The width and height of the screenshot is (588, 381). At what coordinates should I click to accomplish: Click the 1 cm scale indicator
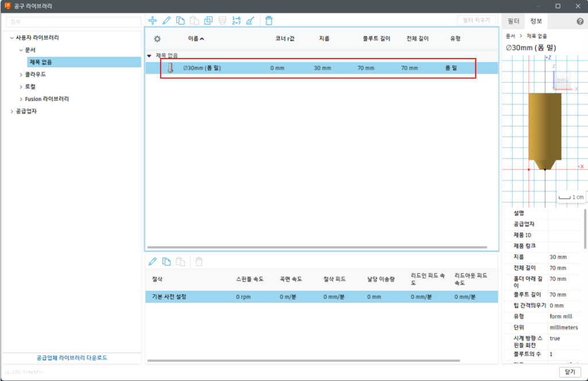point(571,197)
